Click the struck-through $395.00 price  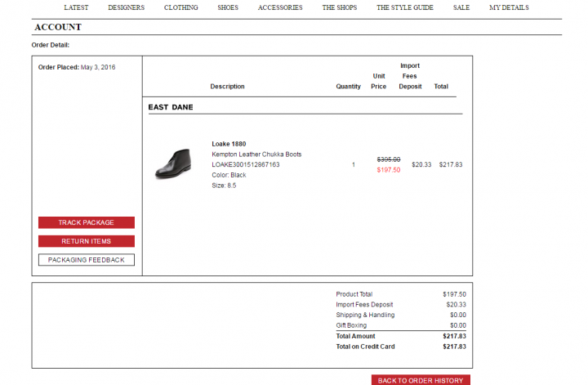pos(389,159)
